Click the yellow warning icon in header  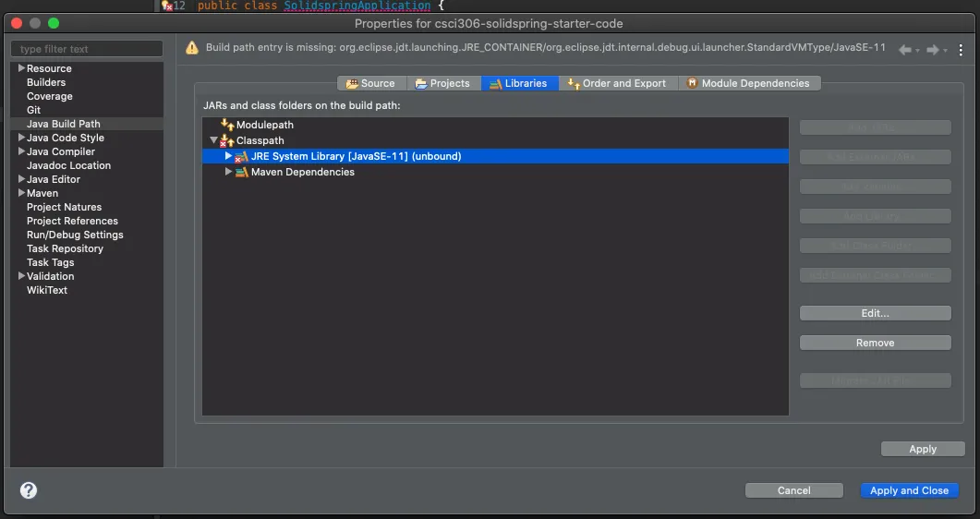pos(192,48)
